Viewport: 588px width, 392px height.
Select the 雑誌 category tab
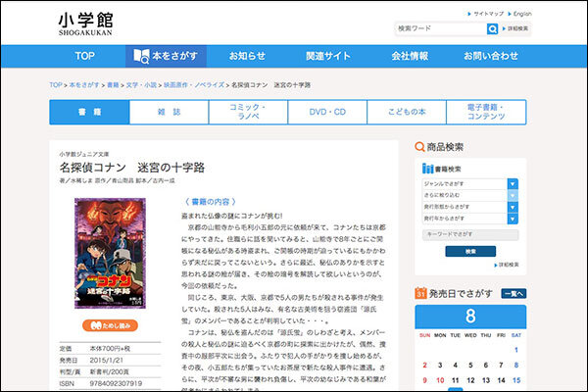[x=170, y=112]
